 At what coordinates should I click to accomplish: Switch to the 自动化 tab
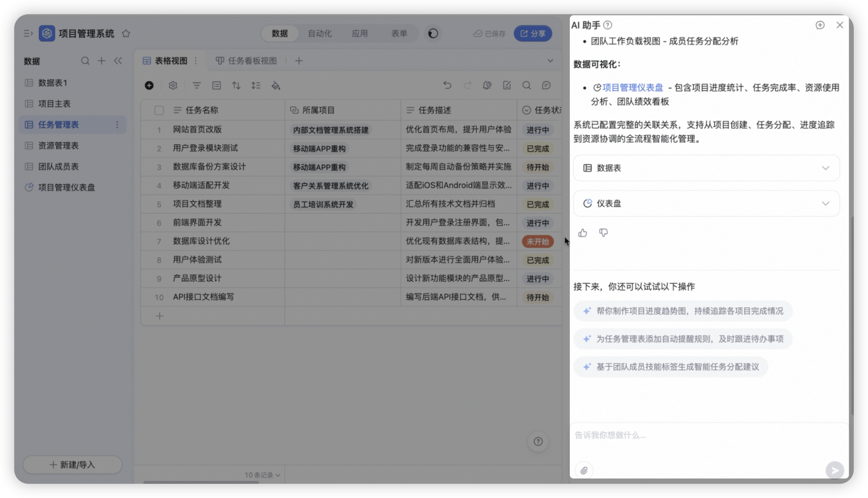point(319,34)
